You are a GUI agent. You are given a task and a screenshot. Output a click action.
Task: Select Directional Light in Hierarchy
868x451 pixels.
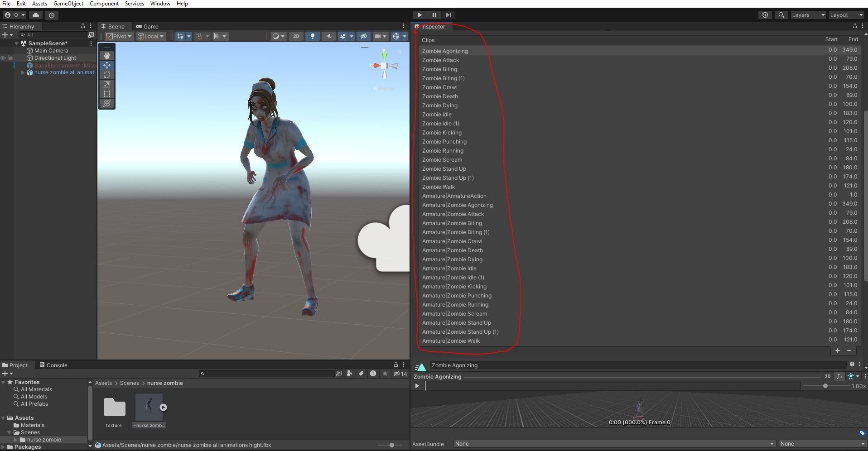click(x=55, y=58)
